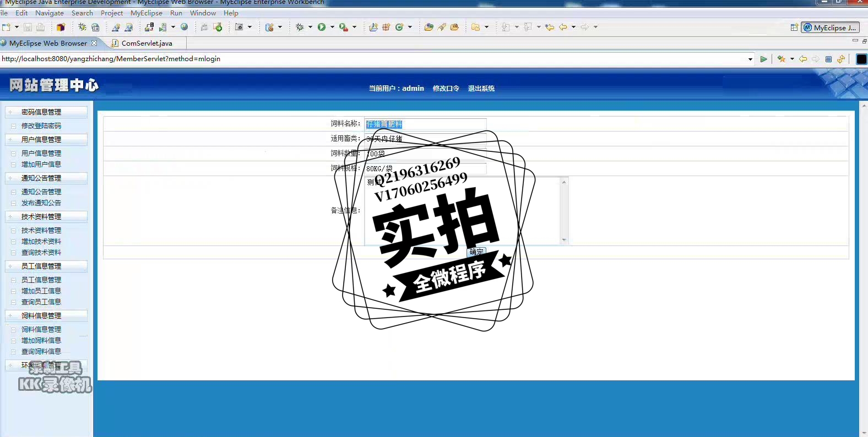
Task: Open the Project menu
Action: (112, 13)
